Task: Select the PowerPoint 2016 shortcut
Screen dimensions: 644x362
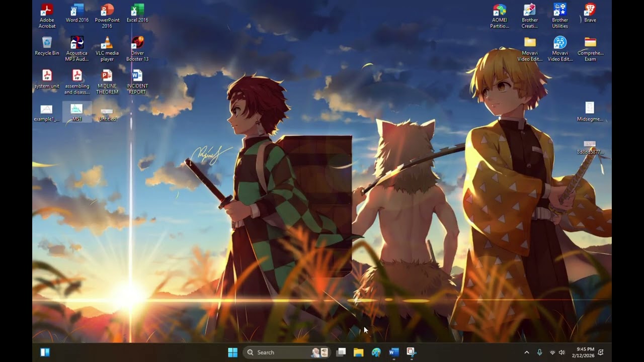Action: coord(107,16)
